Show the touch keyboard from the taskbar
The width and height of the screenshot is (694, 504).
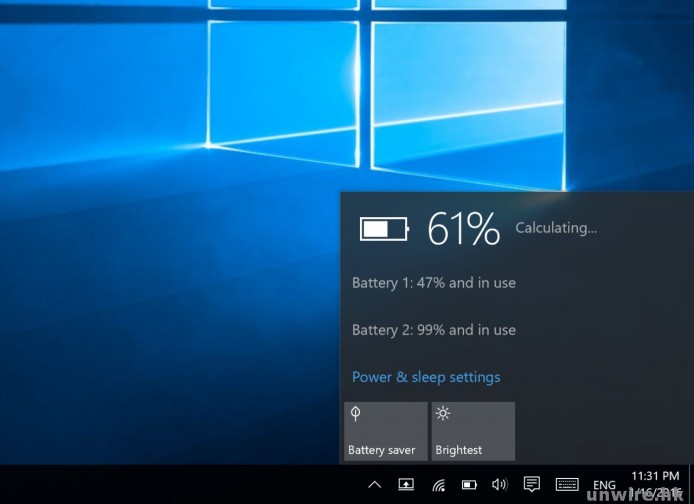[567, 485]
